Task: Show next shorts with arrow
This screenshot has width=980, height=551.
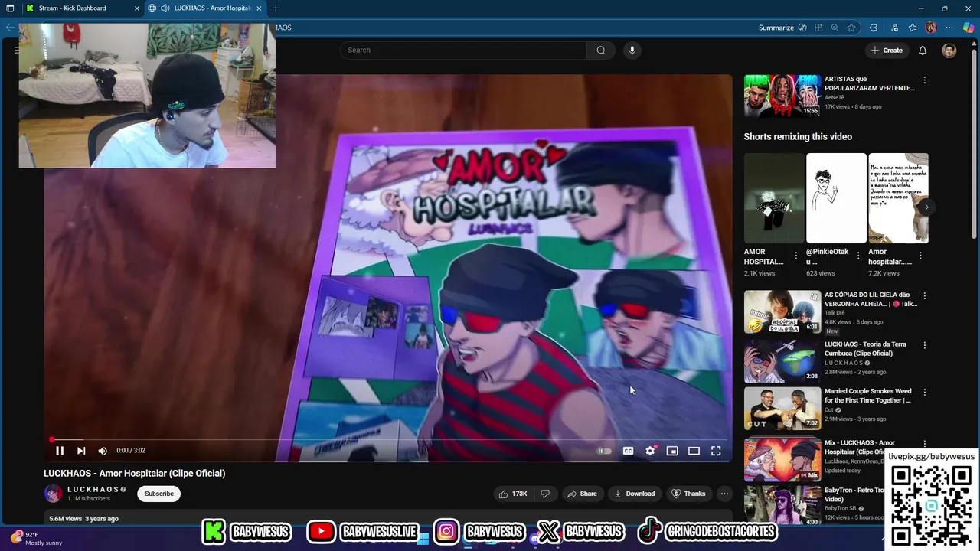Action: (x=926, y=207)
